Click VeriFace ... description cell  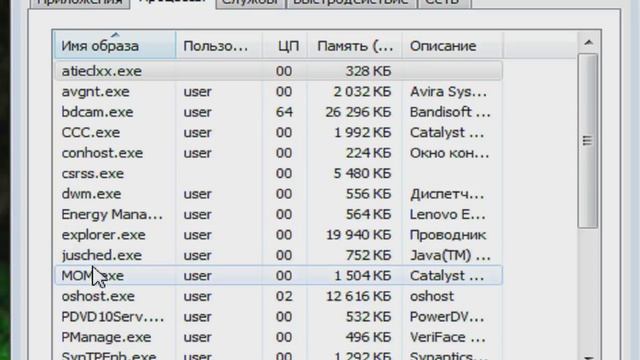(x=448, y=337)
